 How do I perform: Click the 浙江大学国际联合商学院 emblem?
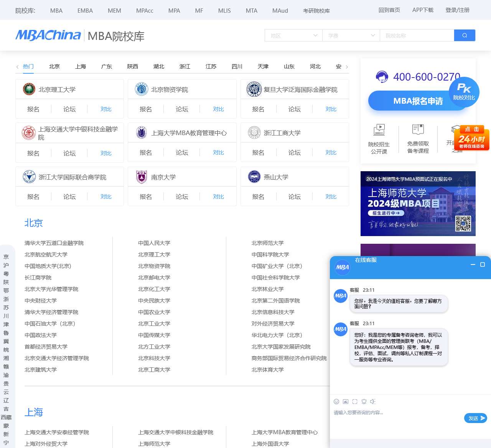(29, 177)
